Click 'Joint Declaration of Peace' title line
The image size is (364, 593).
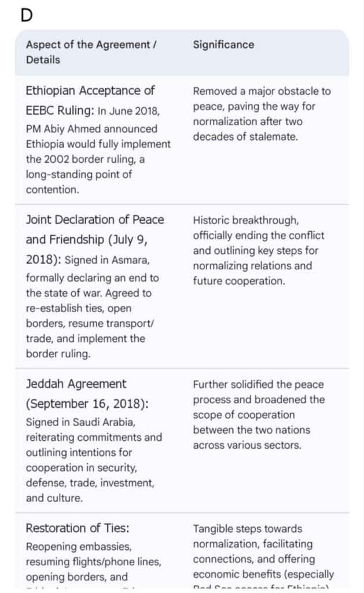click(95, 220)
